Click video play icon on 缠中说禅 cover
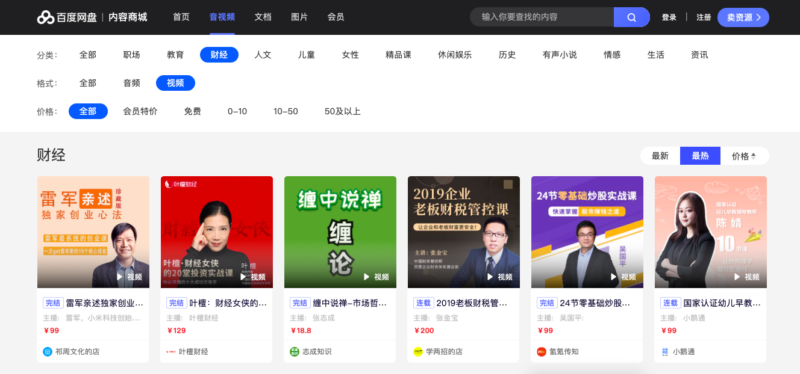 367,277
